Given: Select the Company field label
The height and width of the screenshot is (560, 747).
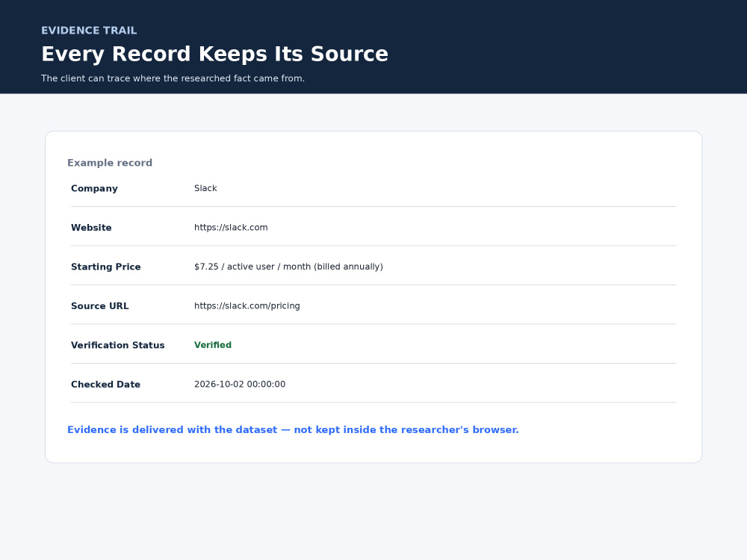Looking at the screenshot, I should tap(94, 189).
